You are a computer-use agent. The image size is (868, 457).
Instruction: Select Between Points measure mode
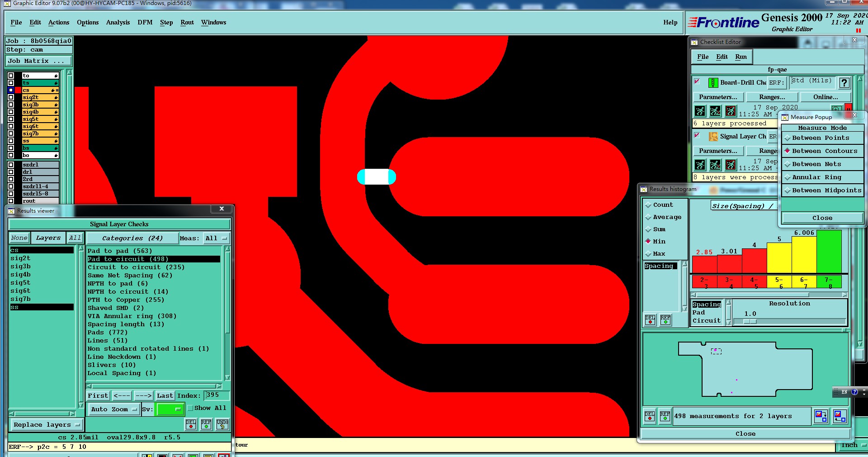click(822, 138)
